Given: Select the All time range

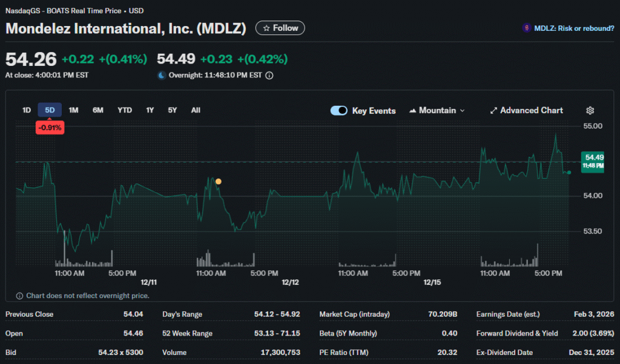Looking at the screenshot, I should click(196, 110).
